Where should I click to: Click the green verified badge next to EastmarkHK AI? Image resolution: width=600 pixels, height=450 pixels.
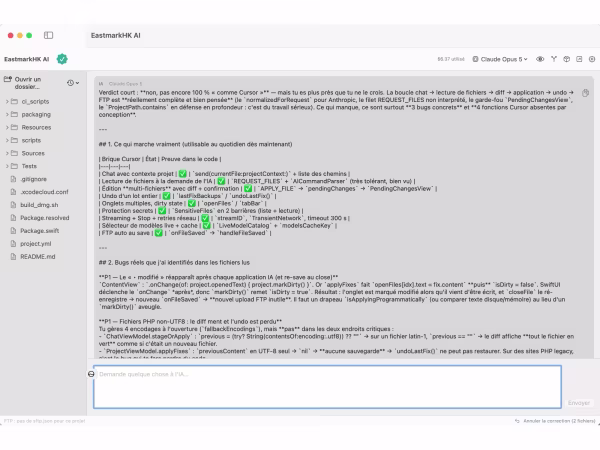tap(62, 59)
